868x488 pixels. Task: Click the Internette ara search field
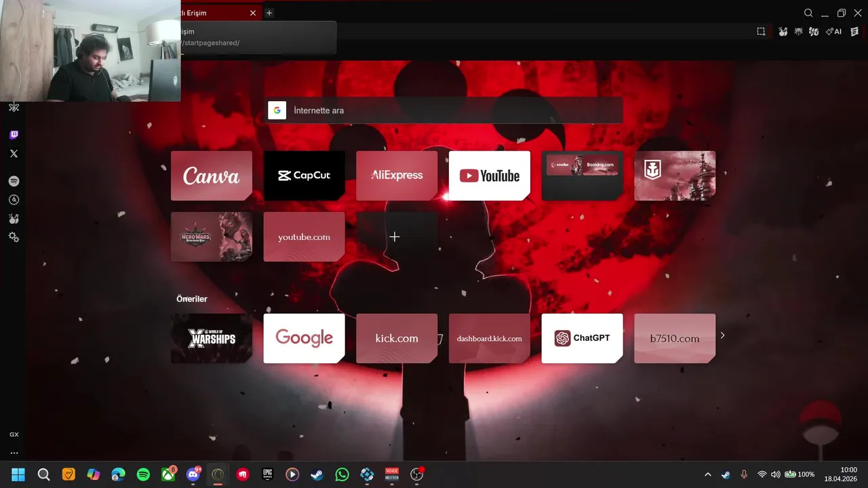coord(445,110)
